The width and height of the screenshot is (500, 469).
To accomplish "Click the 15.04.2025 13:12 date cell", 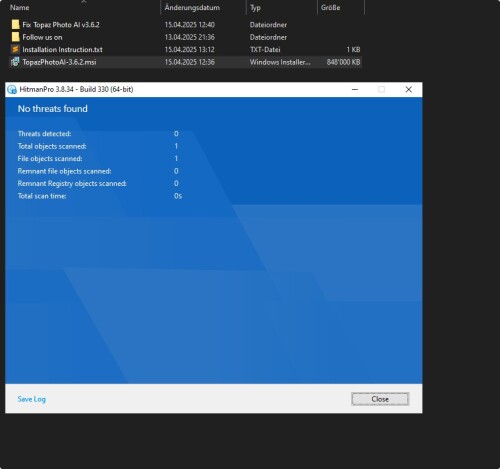I will (190, 50).
